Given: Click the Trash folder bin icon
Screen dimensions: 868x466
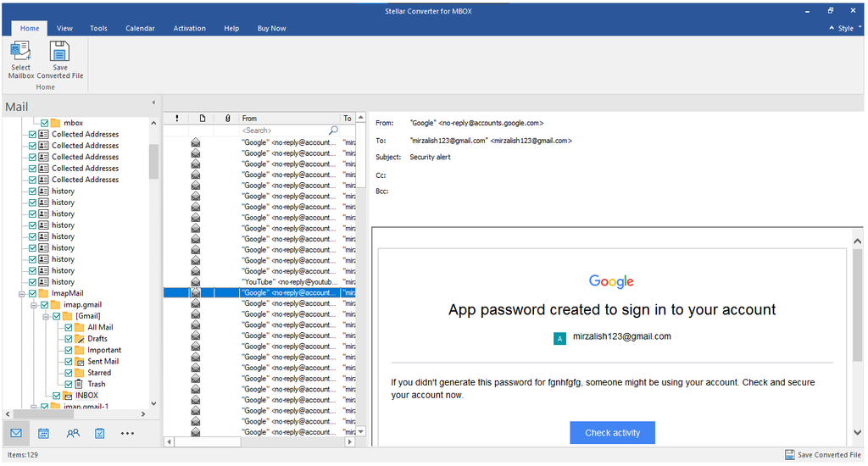Looking at the screenshot, I should 79,384.
